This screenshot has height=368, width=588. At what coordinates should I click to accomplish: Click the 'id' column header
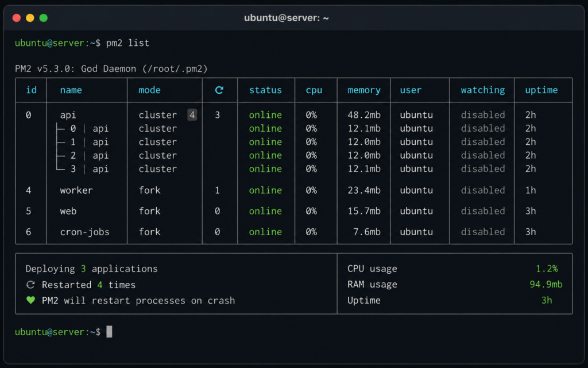31,90
